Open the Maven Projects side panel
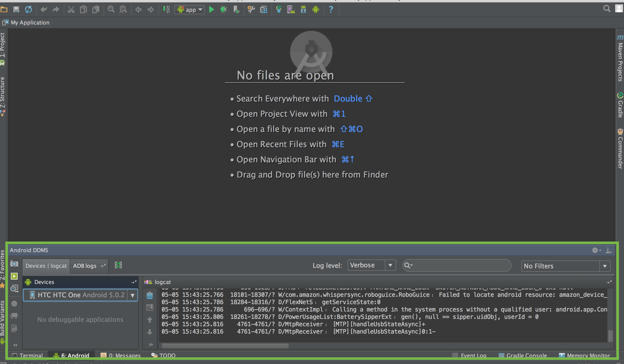The image size is (624, 364). click(x=620, y=58)
